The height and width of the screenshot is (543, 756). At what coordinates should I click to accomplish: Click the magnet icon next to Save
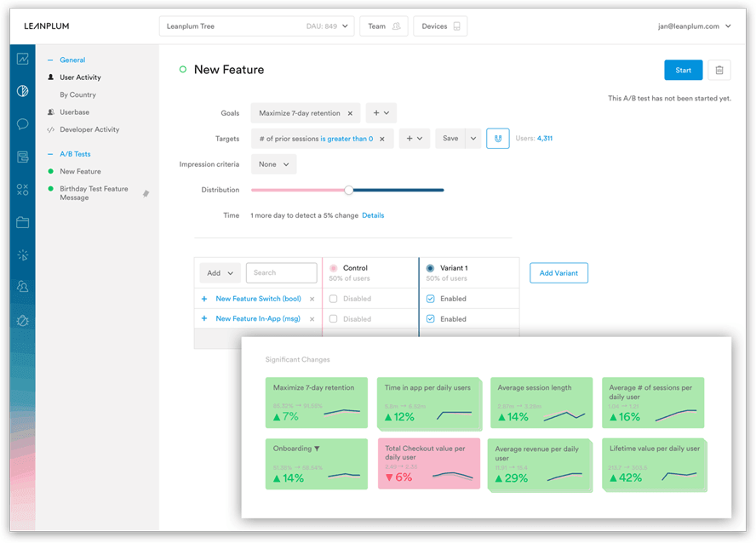[x=497, y=139]
